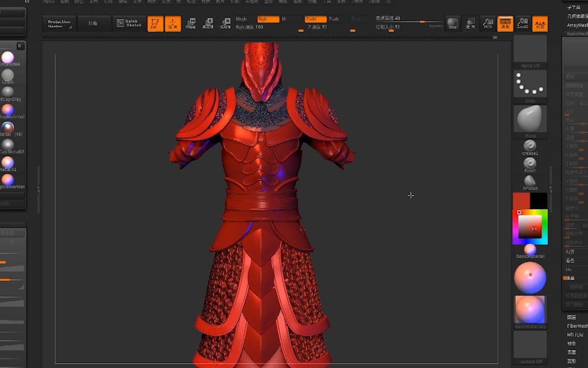Toggle the Rgb channel button
Image resolution: width=588 pixels, height=368 pixels.
point(268,19)
